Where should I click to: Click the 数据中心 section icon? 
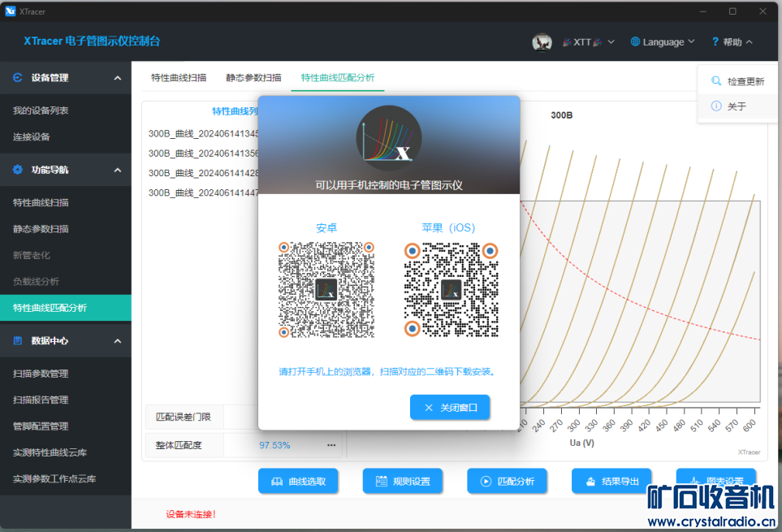coord(17,340)
